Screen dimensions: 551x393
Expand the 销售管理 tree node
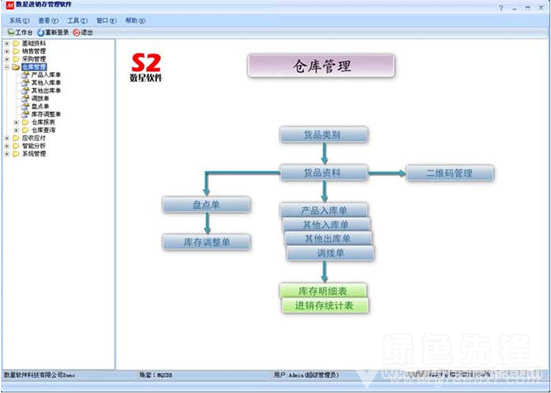[7, 51]
